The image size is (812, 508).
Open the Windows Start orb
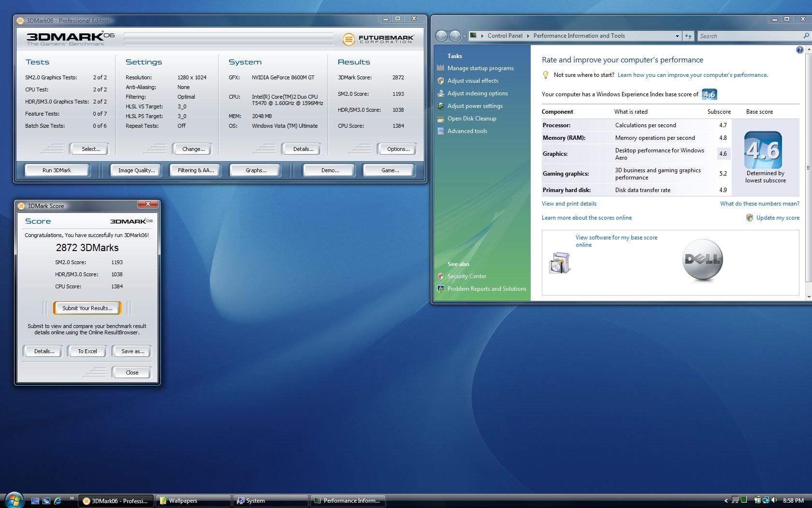(14, 500)
